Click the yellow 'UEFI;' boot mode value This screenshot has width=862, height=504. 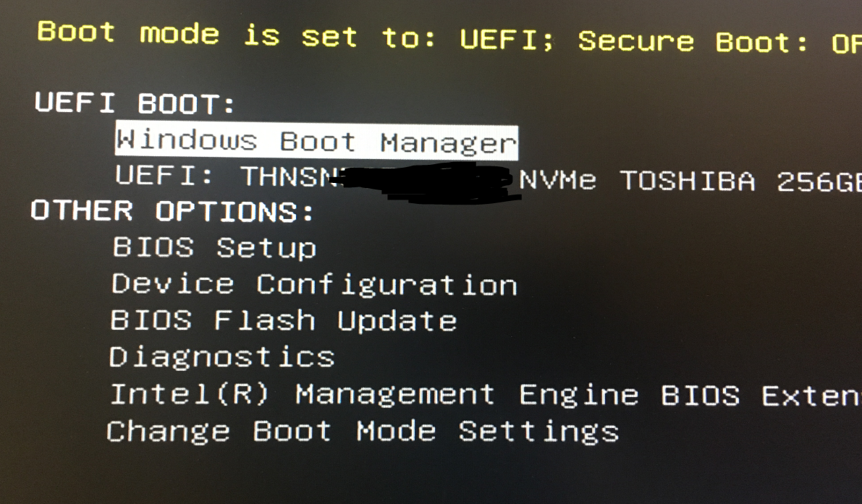click(507, 39)
